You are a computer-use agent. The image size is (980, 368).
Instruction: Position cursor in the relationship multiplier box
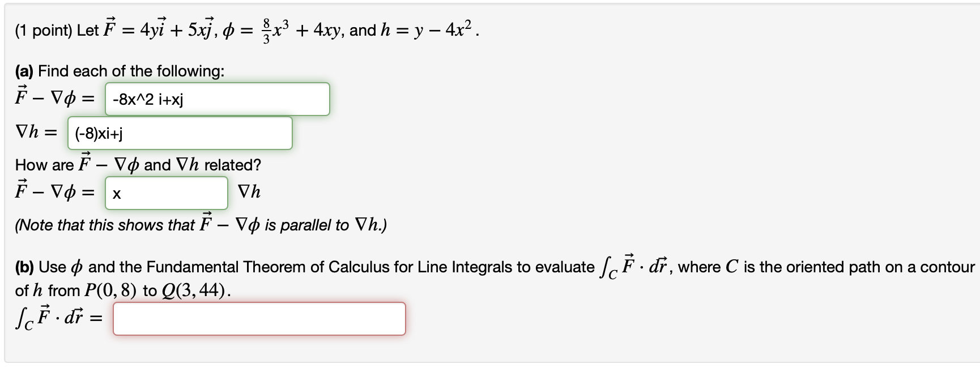click(166, 192)
